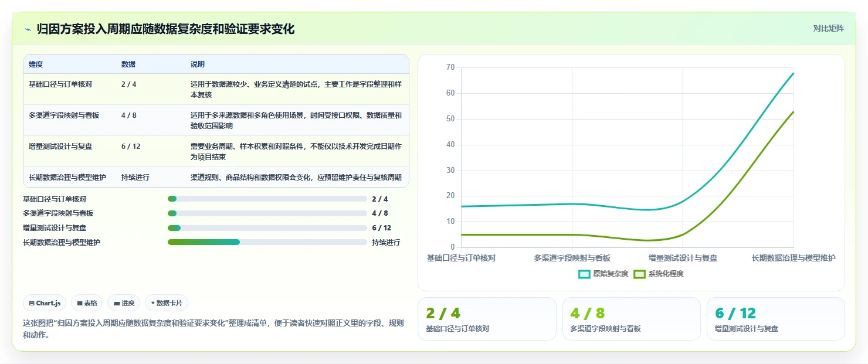
Task: Click the y-axis value 10
Action: pos(450,222)
